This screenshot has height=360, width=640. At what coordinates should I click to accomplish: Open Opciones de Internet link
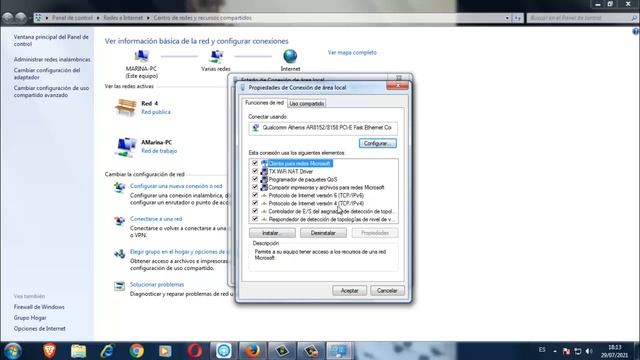(x=40, y=329)
